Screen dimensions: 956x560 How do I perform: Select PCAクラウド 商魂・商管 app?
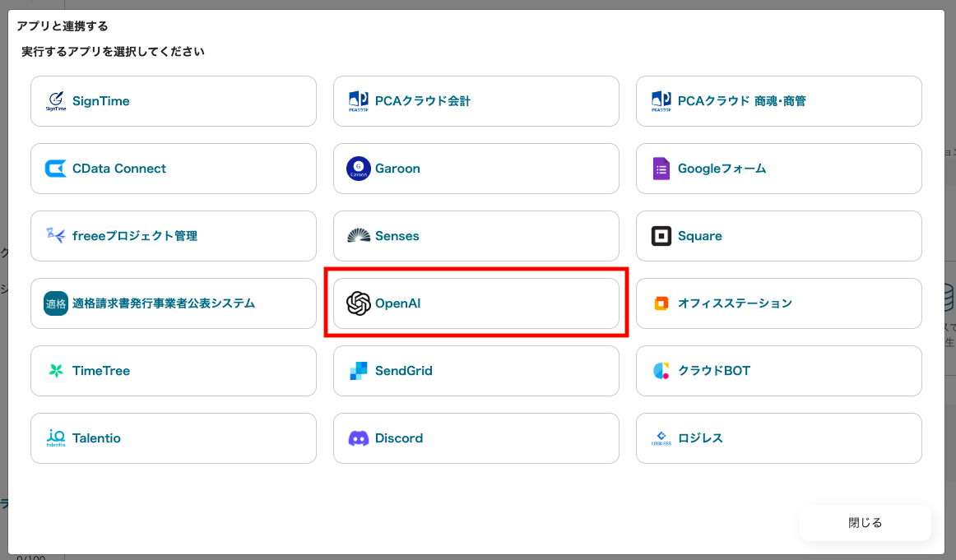[778, 101]
